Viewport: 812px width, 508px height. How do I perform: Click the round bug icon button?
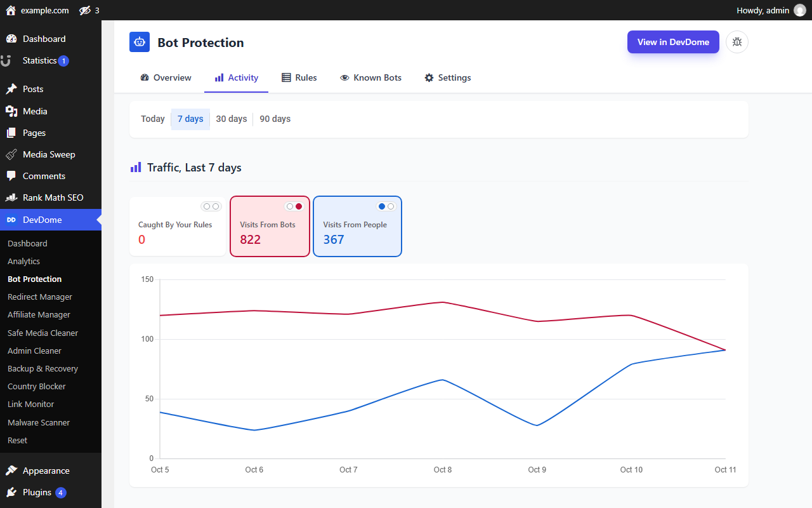pos(737,42)
